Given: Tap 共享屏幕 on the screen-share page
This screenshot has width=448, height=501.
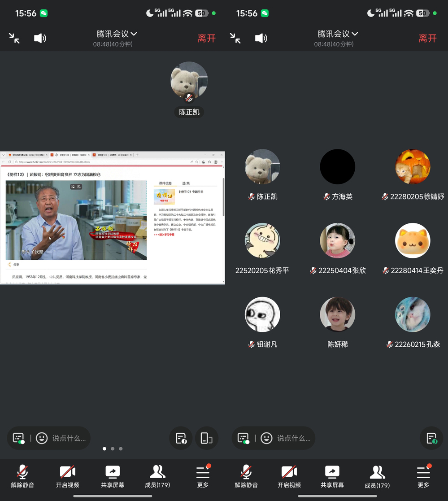Looking at the screenshot, I should click(113, 476).
